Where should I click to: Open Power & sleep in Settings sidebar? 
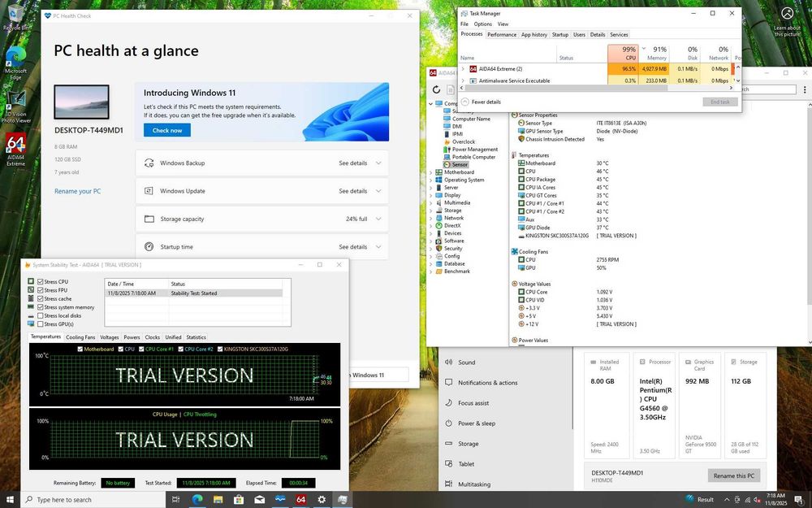(x=477, y=423)
